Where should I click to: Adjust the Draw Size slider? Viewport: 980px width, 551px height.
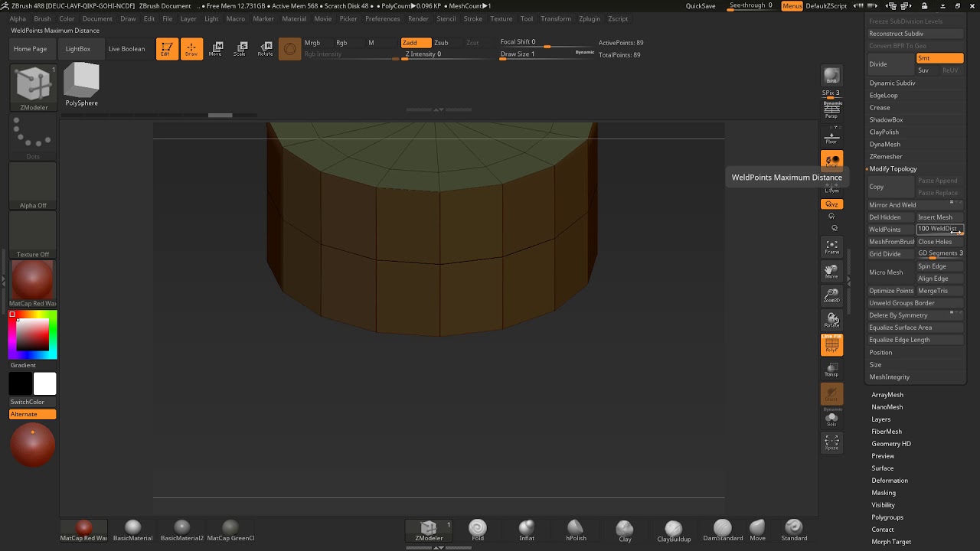click(547, 54)
